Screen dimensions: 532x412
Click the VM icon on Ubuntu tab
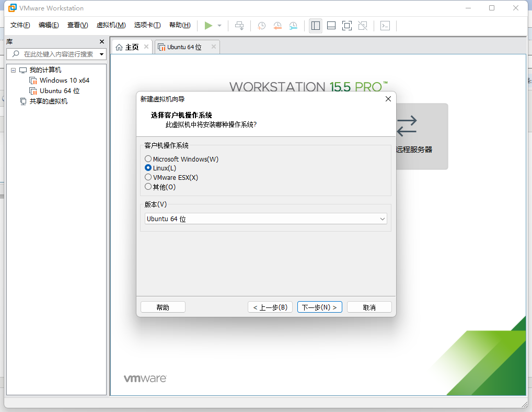point(161,48)
